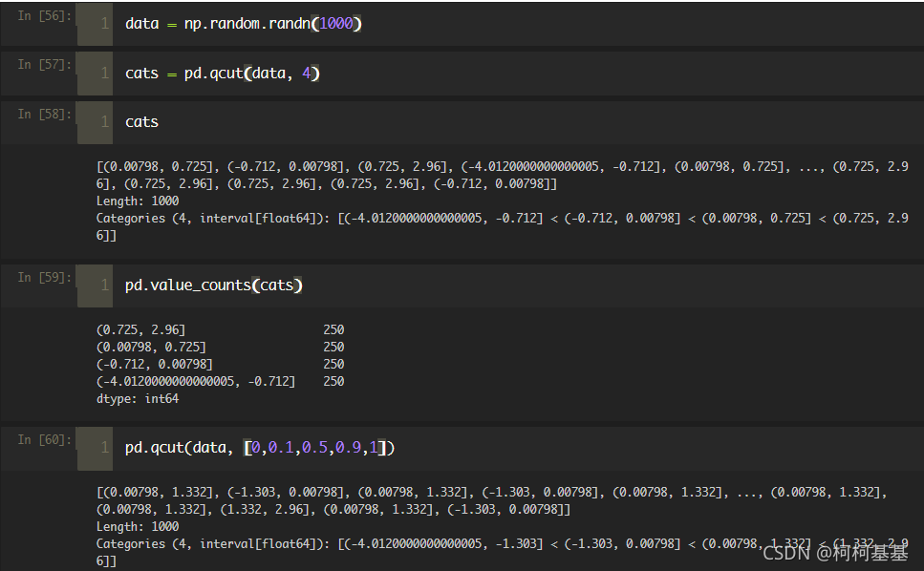Click the quantile 0.1 in qcut list
This screenshot has width=924, height=571.
tap(281, 448)
